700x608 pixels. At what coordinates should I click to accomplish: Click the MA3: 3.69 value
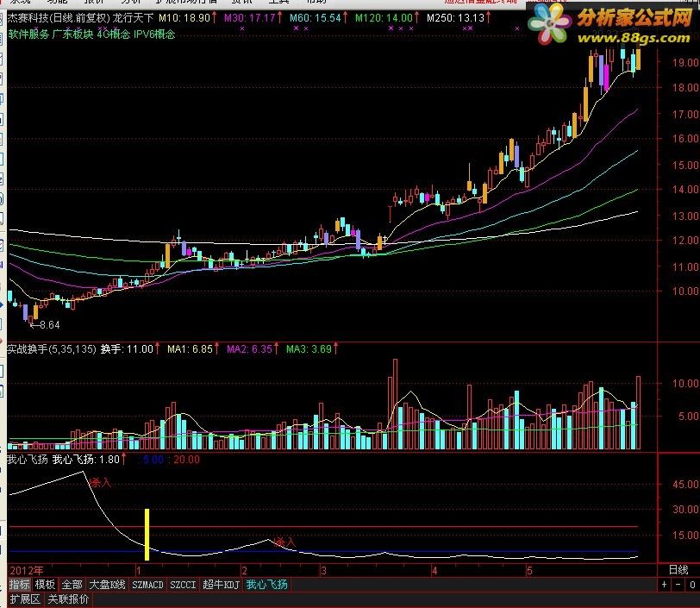tap(309, 349)
